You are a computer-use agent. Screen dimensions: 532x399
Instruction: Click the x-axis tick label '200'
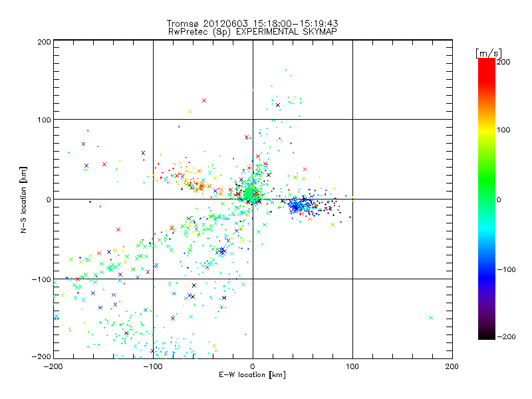point(452,366)
